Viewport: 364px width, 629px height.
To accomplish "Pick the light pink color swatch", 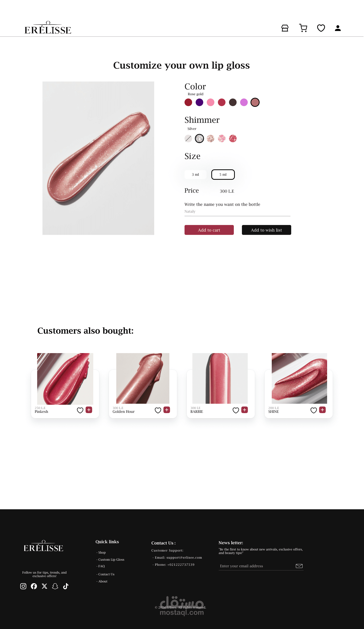I will 211,102.
